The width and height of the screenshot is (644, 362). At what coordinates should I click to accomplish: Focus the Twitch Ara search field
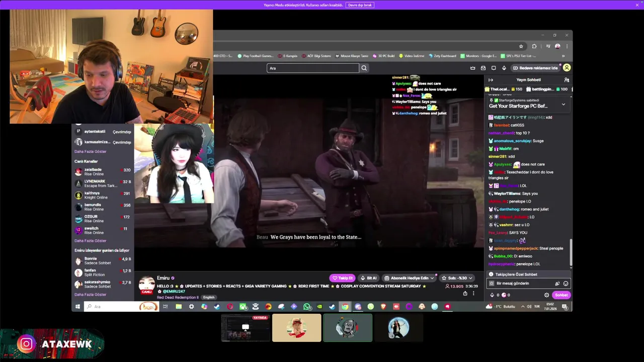(312, 68)
